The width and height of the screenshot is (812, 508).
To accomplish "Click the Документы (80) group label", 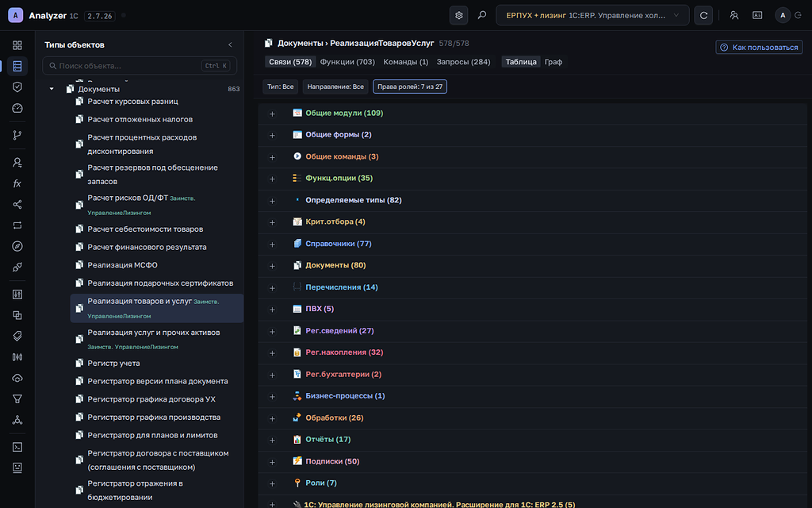I will click(x=335, y=265).
